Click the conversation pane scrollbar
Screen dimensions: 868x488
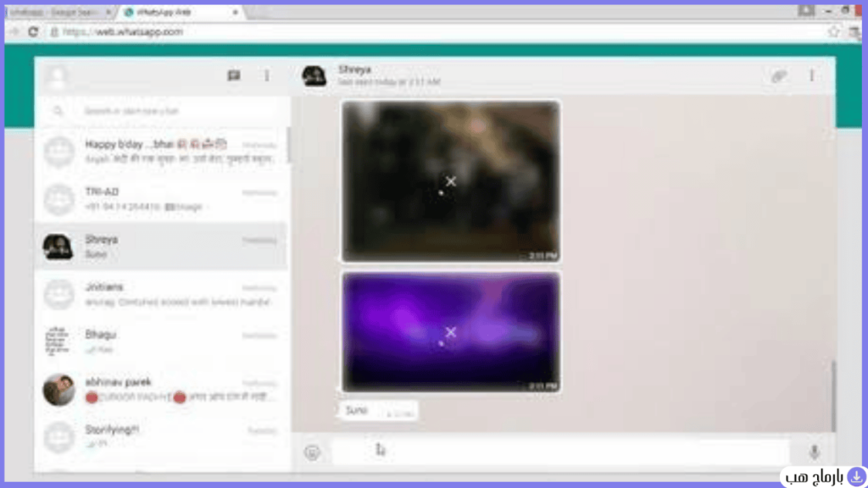(832, 396)
